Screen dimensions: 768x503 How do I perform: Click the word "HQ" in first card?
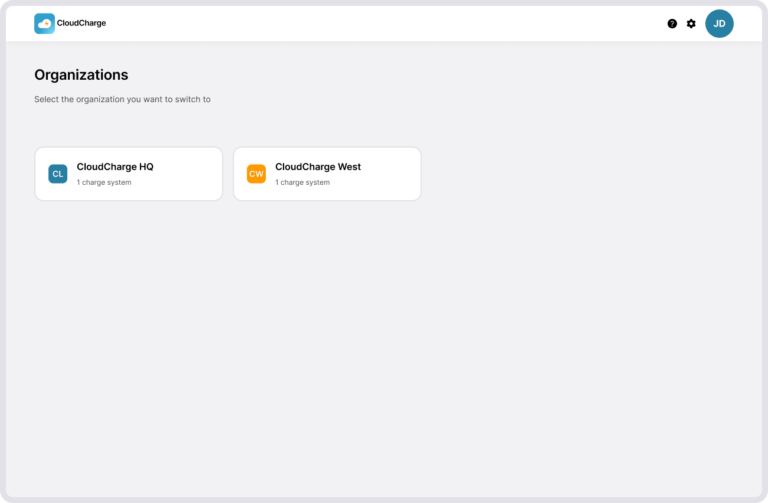point(146,167)
